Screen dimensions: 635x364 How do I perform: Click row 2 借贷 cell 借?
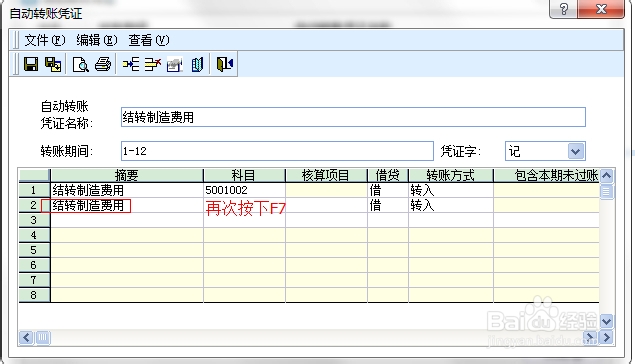(x=388, y=205)
